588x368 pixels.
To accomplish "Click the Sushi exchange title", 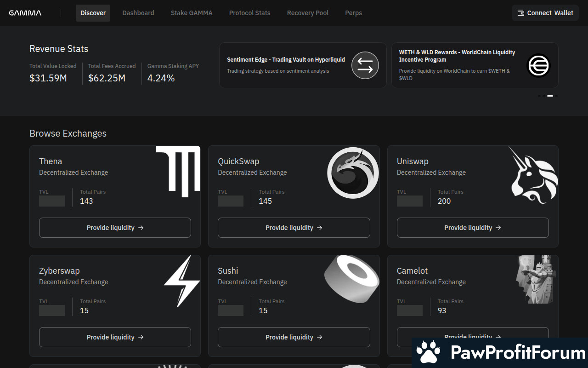I will tap(228, 271).
